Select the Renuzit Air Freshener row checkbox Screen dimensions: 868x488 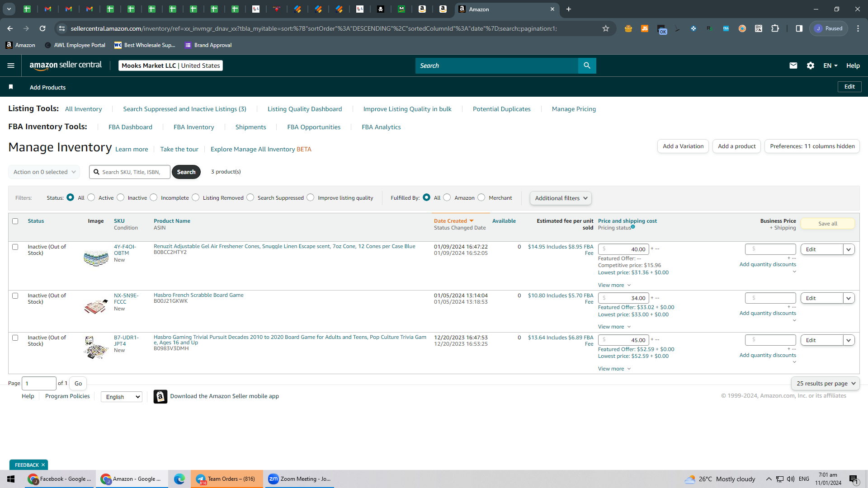pos(15,247)
